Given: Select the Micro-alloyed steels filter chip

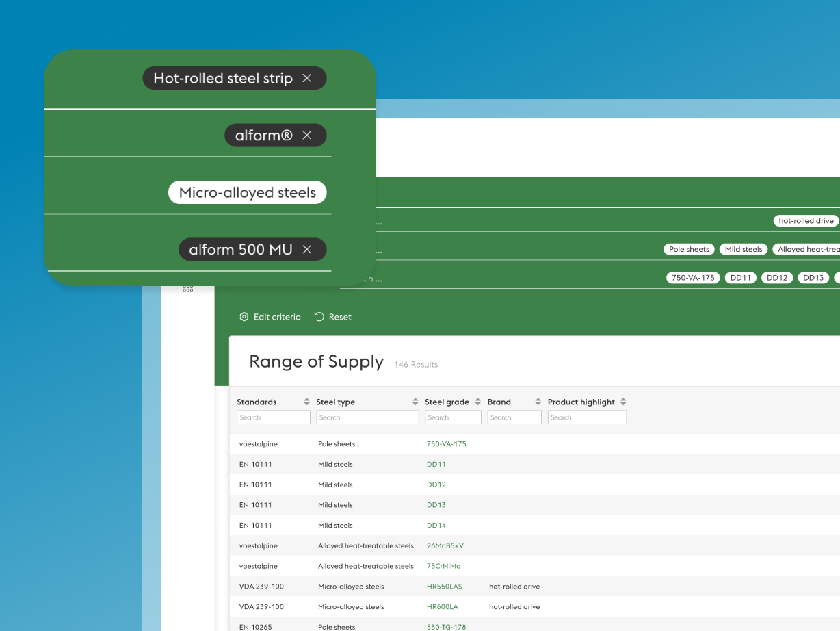Looking at the screenshot, I should tap(247, 192).
